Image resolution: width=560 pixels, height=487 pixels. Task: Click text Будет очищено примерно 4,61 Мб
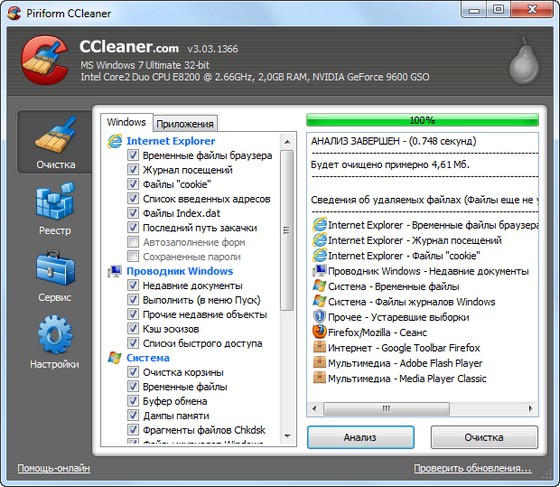coord(390,165)
